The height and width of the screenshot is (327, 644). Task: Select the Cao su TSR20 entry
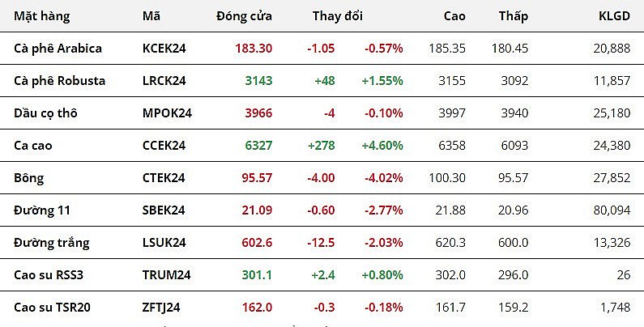53,308
